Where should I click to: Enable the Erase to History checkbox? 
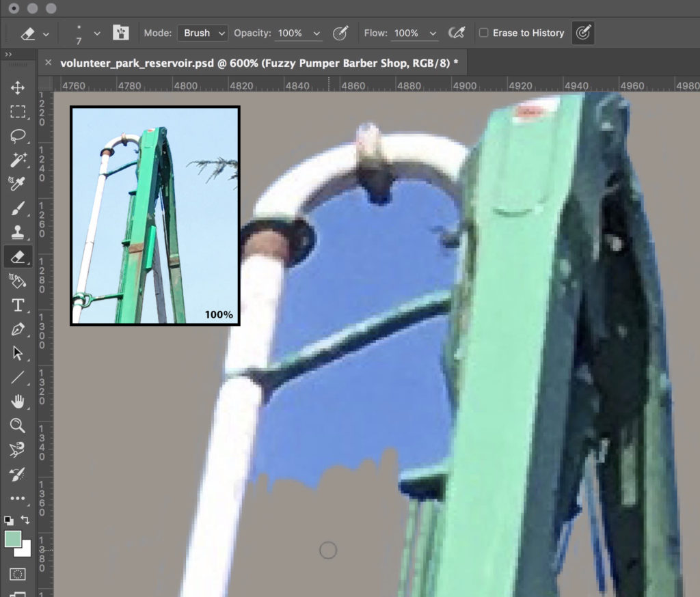[483, 33]
